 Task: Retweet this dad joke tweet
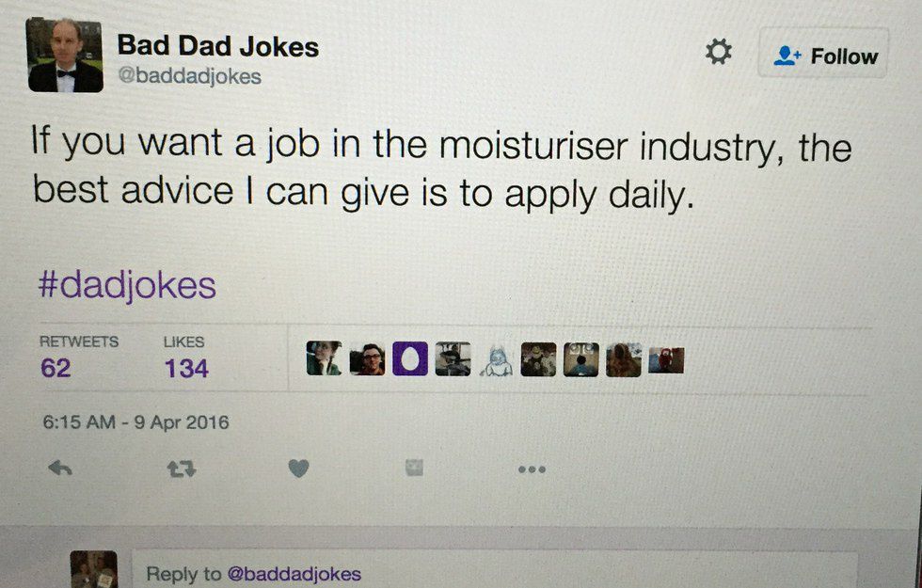pyautogui.click(x=181, y=468)
